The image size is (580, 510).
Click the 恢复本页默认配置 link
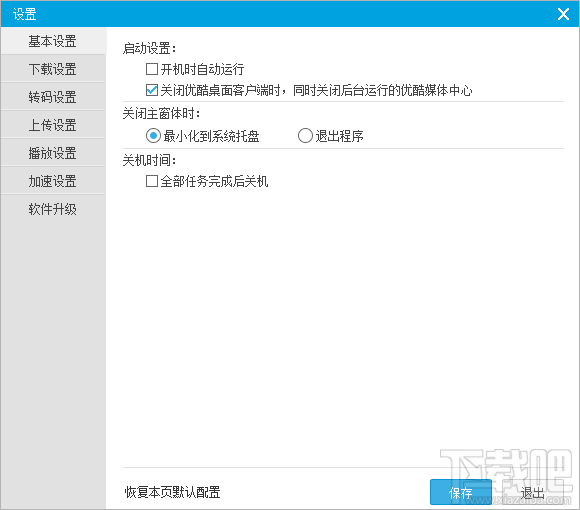point(172,492)
